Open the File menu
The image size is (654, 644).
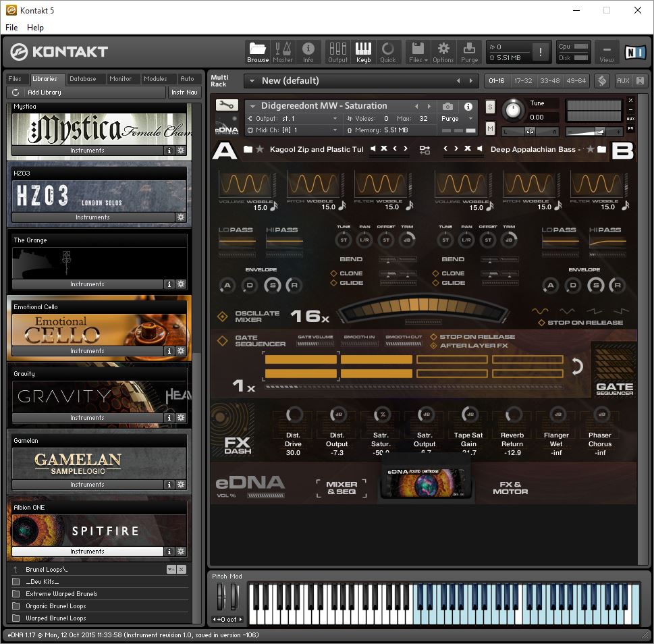(11, 28)
